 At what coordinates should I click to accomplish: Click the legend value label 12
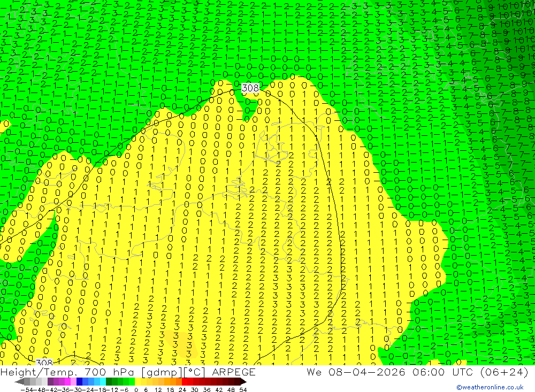point(158,390)
